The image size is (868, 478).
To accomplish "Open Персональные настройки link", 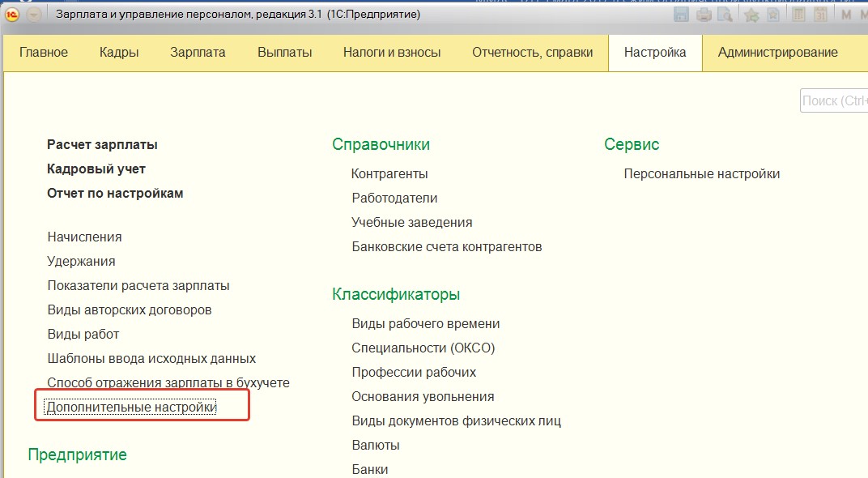I will [702, 174].
